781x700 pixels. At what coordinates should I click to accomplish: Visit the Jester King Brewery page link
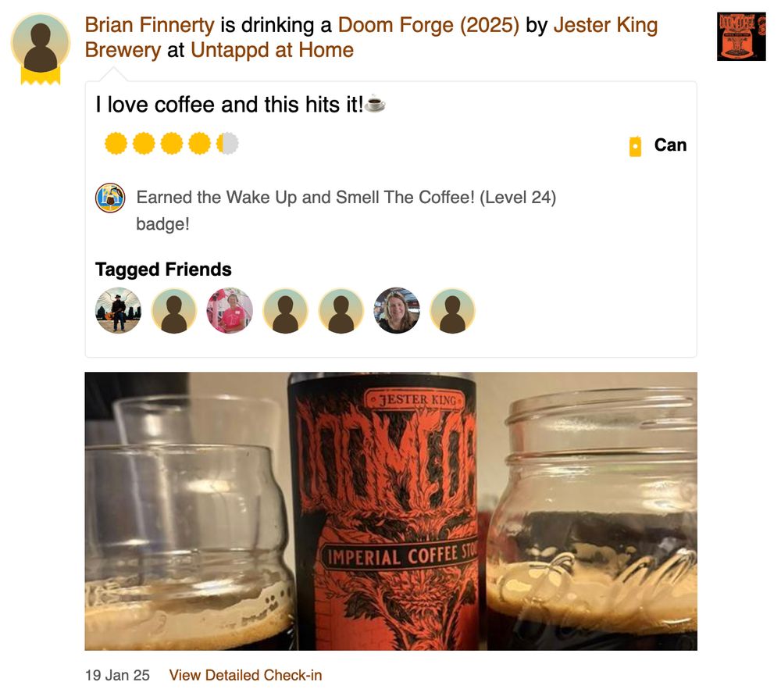371,37
